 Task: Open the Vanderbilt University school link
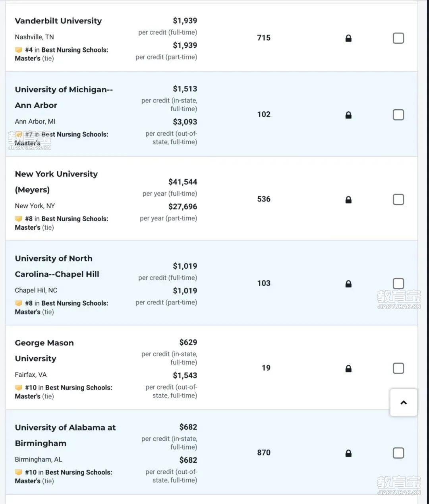[58, 21]
